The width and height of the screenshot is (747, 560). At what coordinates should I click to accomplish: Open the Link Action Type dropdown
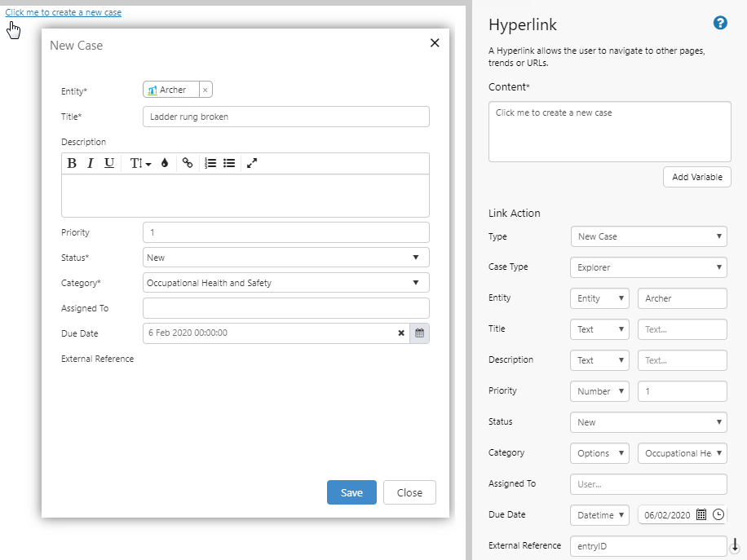point(648,236)
